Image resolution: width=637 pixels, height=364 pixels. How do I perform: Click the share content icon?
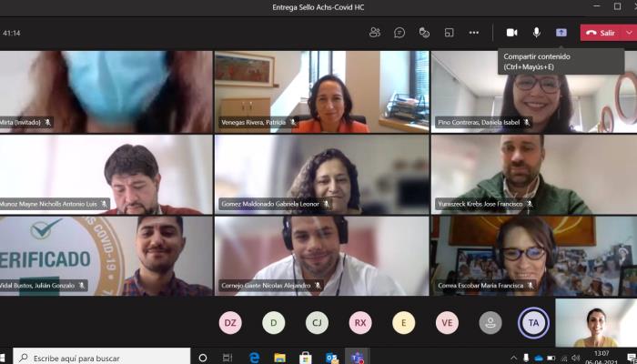561,33
